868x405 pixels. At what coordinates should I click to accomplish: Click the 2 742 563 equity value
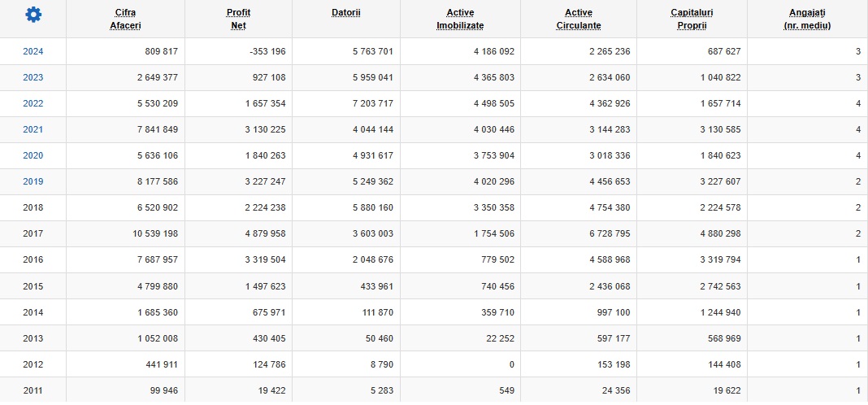pos(720,286)
